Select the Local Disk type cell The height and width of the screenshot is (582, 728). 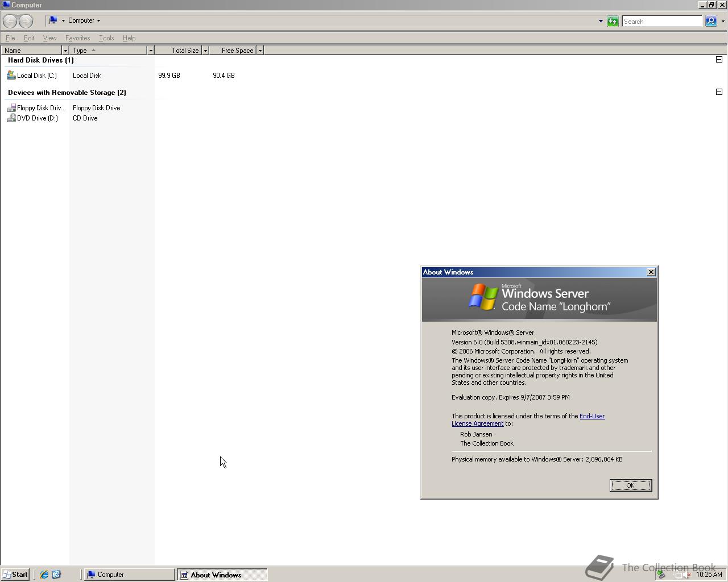pyautogui.click(x=87, y=76)
